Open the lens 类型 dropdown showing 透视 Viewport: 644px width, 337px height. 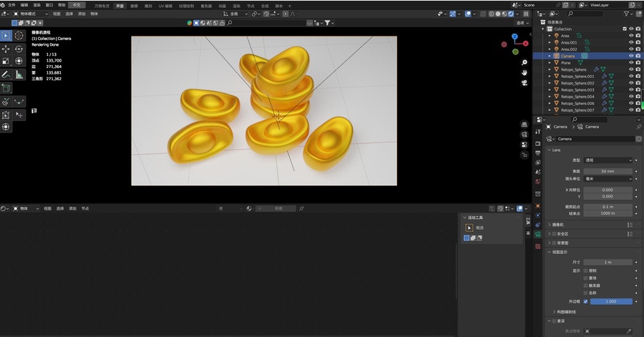coord(608,160)
